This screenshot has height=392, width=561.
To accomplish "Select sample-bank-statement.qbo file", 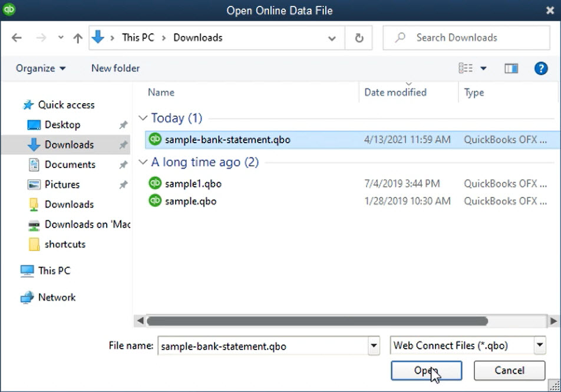I will 352,140.
